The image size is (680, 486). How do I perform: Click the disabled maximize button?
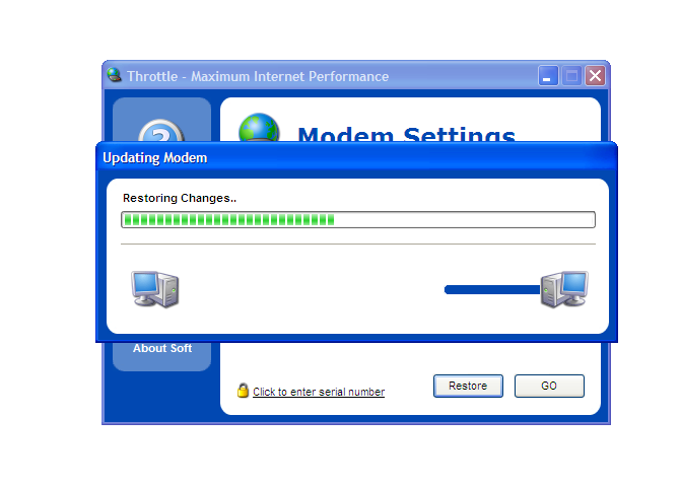[572, 76]
